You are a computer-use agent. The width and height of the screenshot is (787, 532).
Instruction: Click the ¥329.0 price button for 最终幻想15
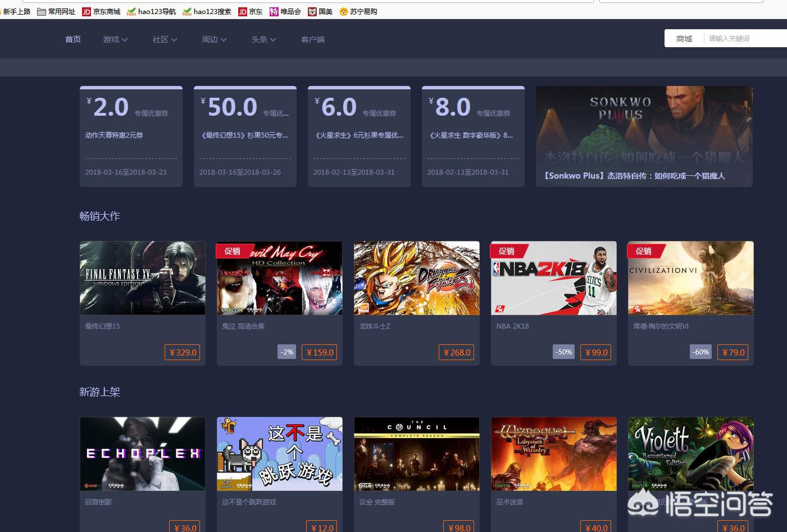183,352
